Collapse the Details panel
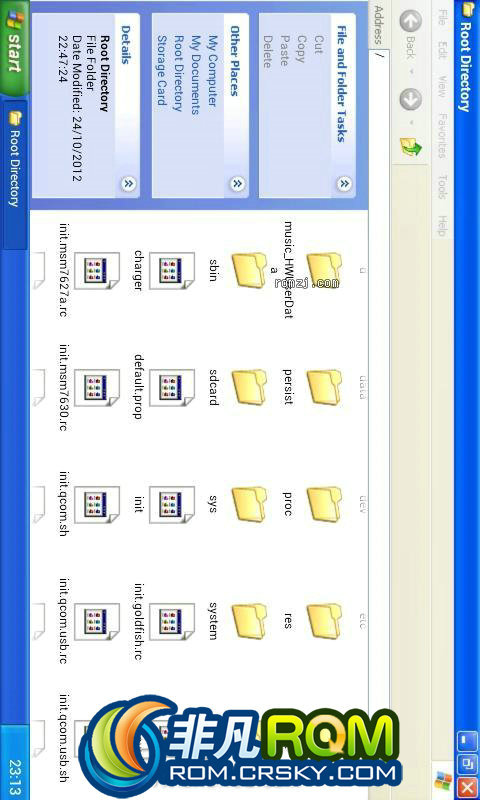The image size is (480, 800). point(128,184)
